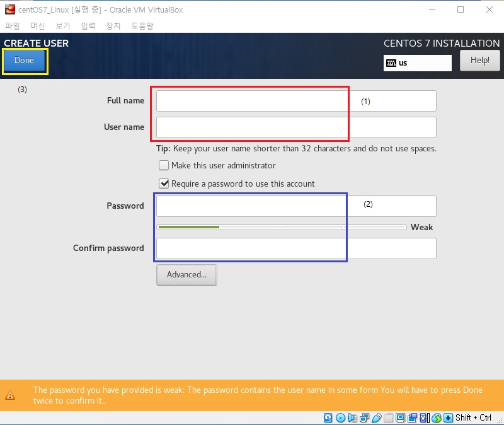Screen dimensions: 504x425
Task: Uncheck Require a password to use account
Action: [x=164, y=183]
